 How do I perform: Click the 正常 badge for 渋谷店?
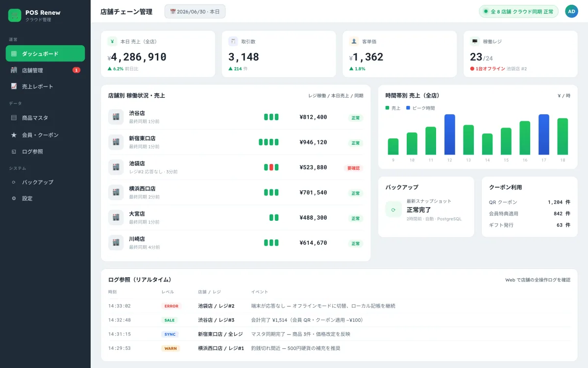[x=356, y=118]
